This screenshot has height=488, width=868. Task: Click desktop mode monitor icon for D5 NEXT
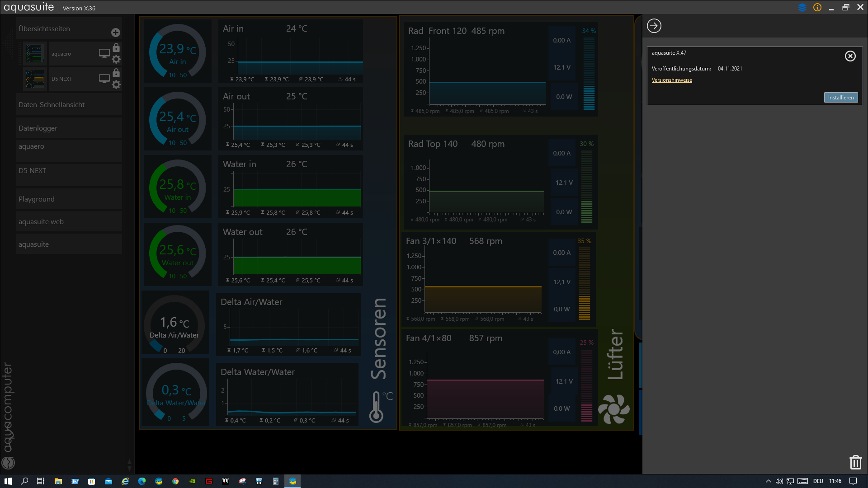104,79
